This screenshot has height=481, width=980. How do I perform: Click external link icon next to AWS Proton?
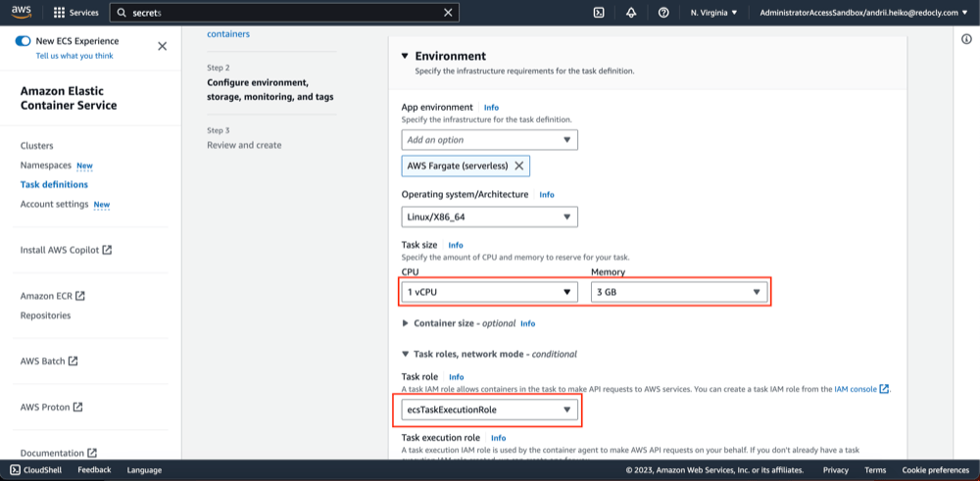(77, 407)
